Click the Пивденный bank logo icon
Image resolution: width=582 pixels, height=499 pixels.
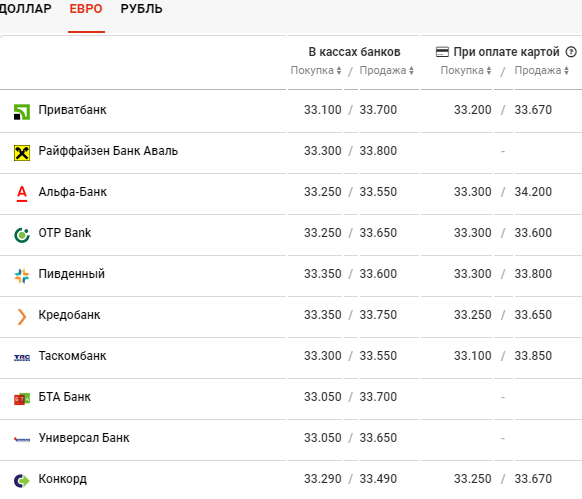(x=22, y=276)
